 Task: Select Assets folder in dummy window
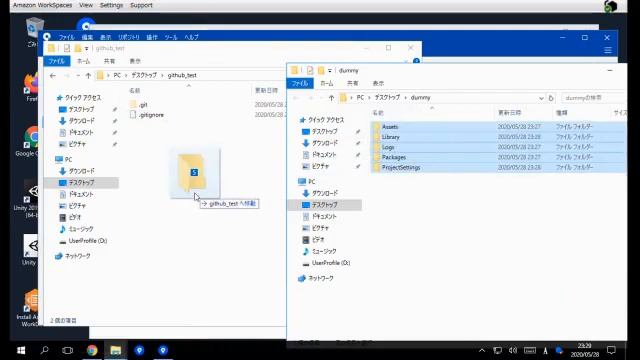tap(390, 127)
